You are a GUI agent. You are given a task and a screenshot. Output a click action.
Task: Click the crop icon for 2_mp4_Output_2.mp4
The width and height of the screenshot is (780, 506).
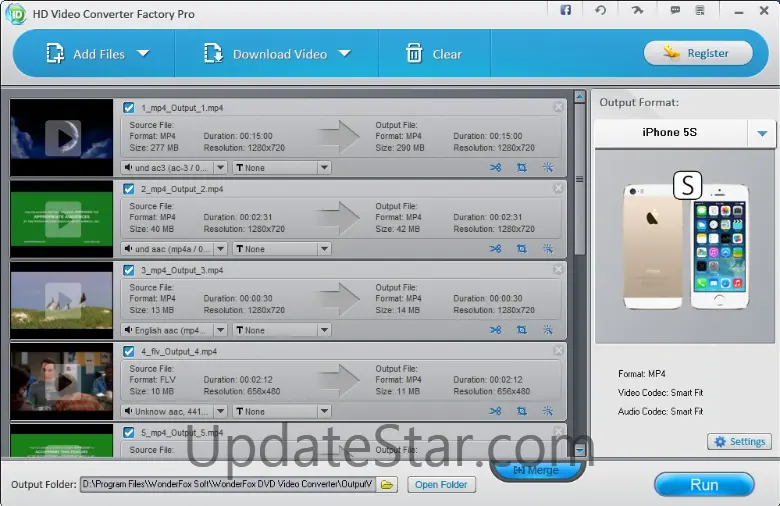[521, 248]
